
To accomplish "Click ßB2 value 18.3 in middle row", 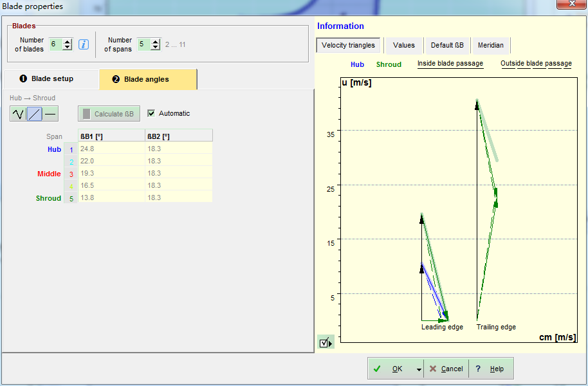I will [178, 173].
